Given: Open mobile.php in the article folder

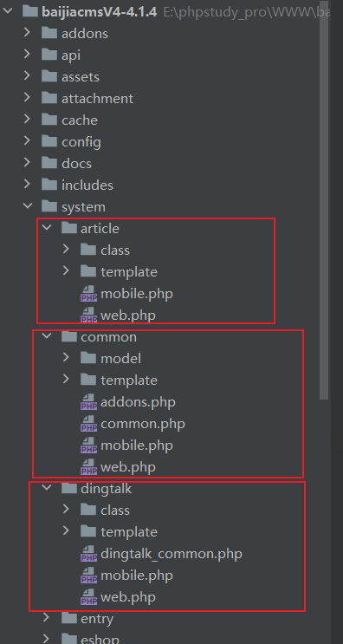Looking at the screenshot, I should pyautogui.click(x=137, y=294).
